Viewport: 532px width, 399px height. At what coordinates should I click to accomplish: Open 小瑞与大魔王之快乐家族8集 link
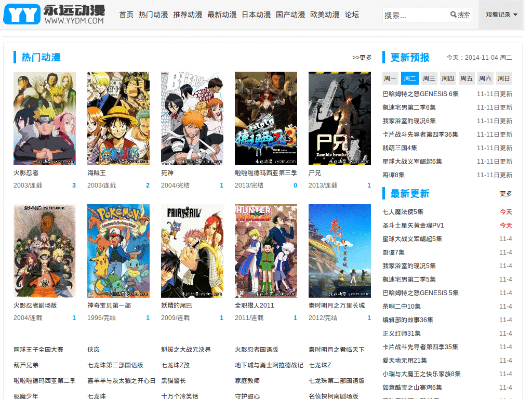[x=422, y=374]
